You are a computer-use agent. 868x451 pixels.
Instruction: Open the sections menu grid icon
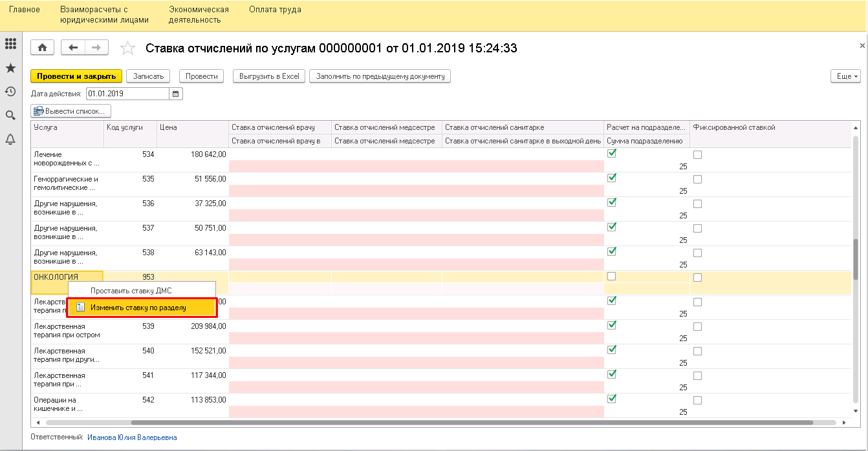[x=10, y=44]
